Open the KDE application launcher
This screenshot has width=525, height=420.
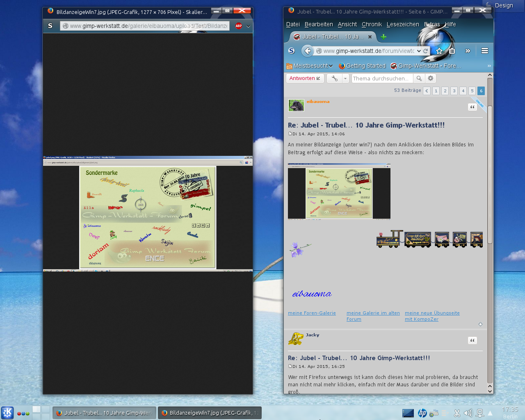coord(7,413)
